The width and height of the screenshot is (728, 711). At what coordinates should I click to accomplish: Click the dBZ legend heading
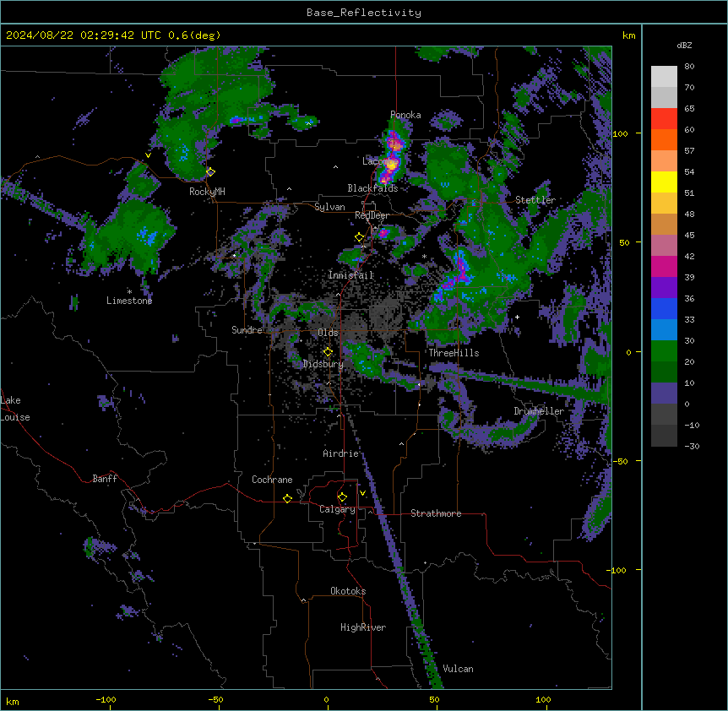(x=684, y=45)
